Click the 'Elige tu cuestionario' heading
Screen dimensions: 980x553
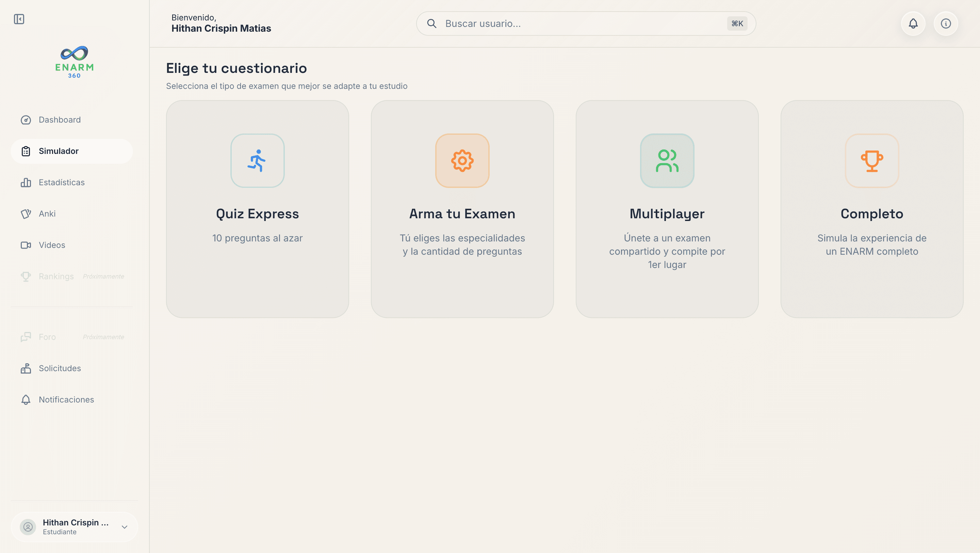tap(236, 68)
